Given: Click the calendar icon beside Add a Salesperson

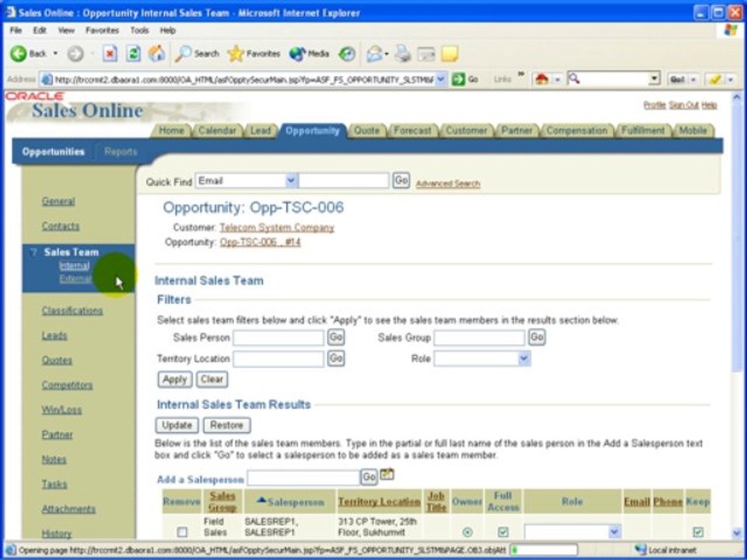Looking at the screenshot, I should [387, 474].
